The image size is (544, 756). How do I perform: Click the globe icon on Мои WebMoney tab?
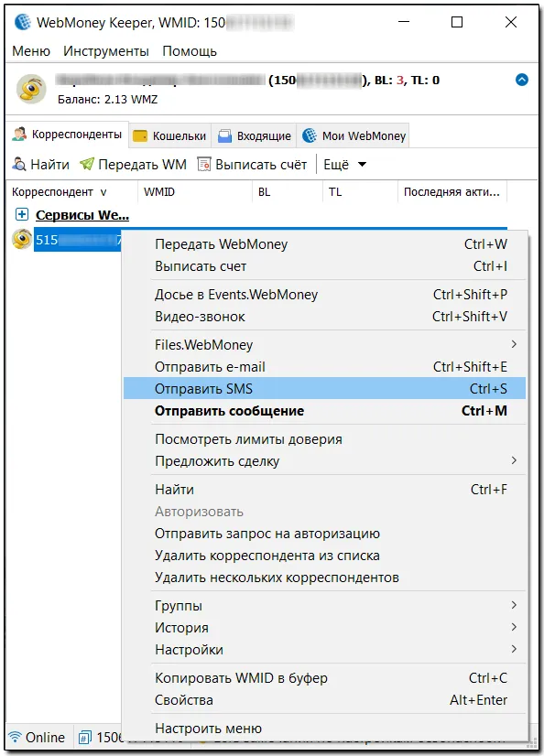point(310,136)
